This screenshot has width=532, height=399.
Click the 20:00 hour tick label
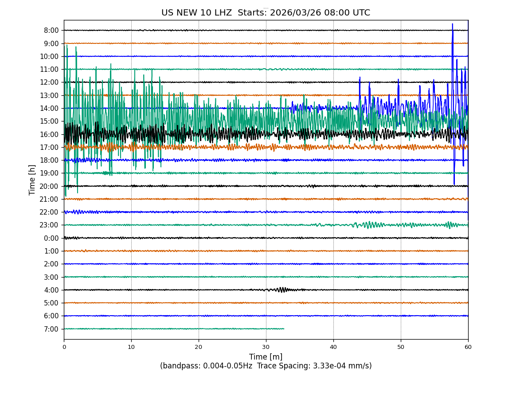pyautogui.click(x=49, y=186)
